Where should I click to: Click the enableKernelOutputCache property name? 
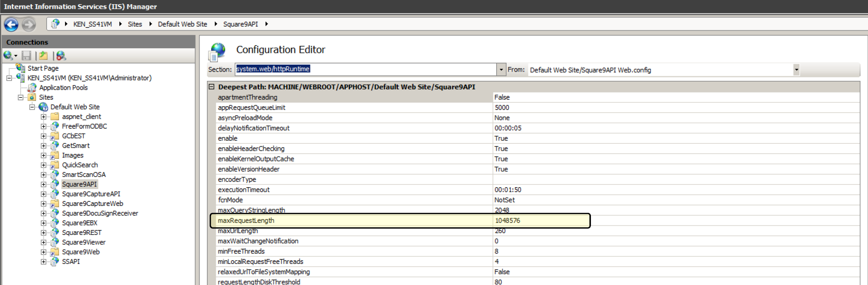click(x=256, y=159)
